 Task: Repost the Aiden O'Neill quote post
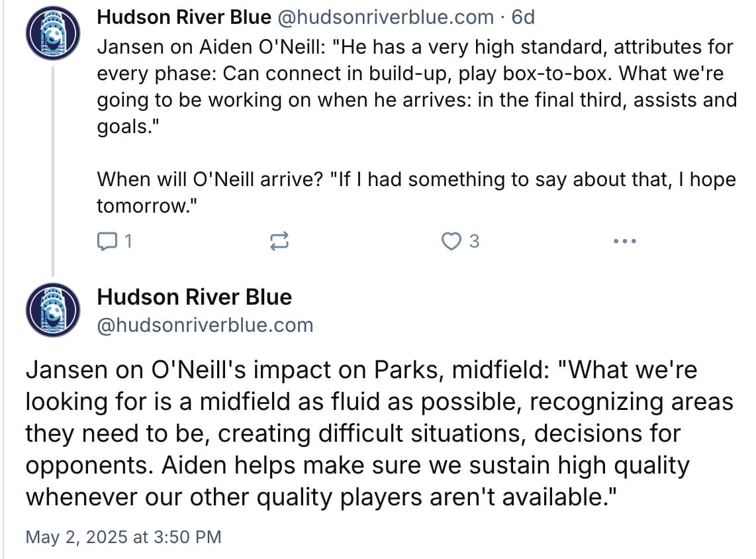coord(279,240)
